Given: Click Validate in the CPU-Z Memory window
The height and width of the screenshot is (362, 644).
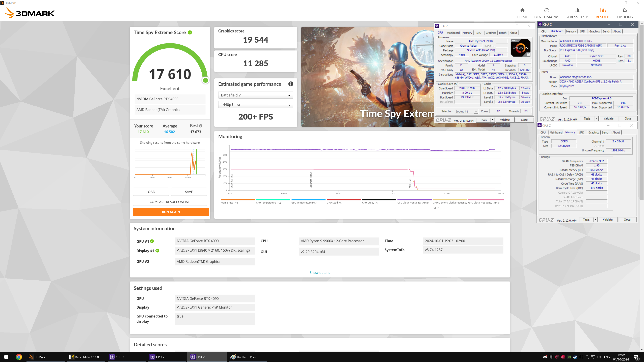Looking at the screenshot, I should 607,220.
